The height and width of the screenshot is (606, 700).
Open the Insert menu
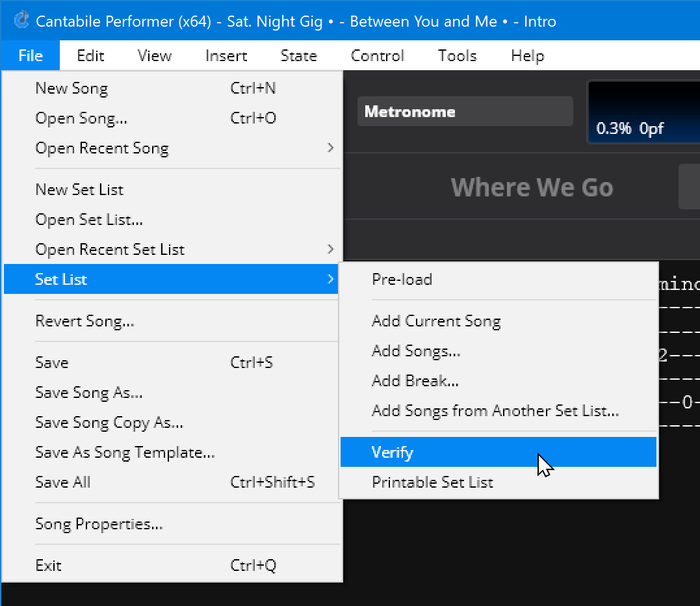[x=226, y=55]
